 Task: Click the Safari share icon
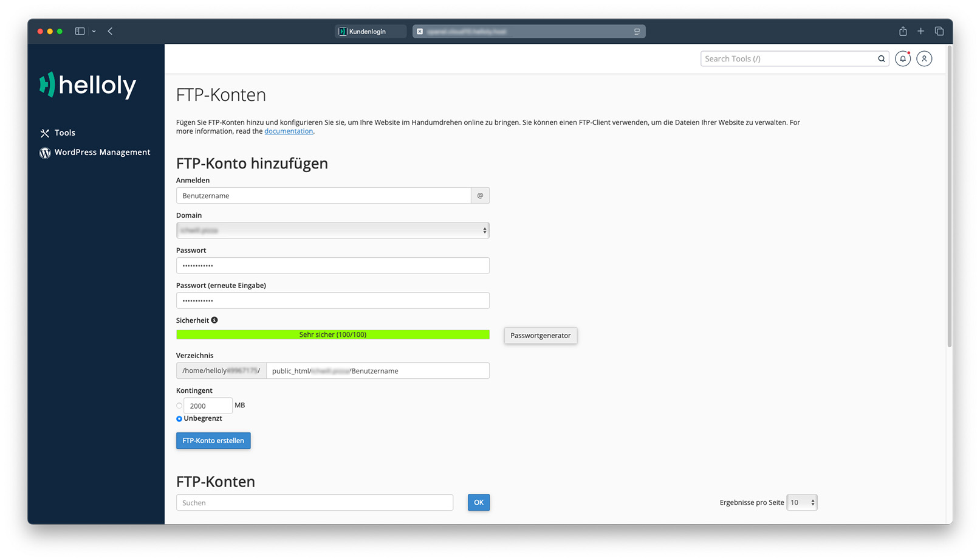tap(903, 31)
